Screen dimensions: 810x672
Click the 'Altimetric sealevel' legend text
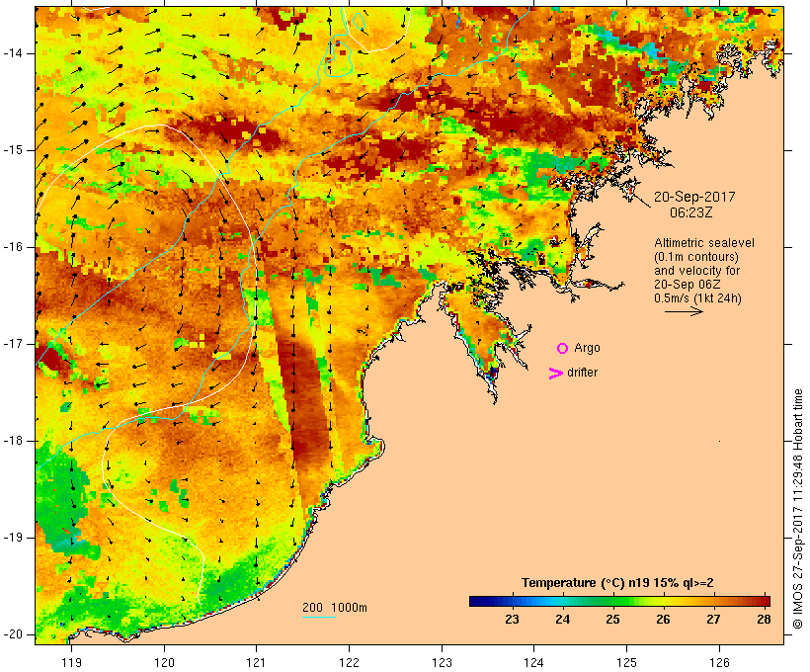[x=704, y=243]
